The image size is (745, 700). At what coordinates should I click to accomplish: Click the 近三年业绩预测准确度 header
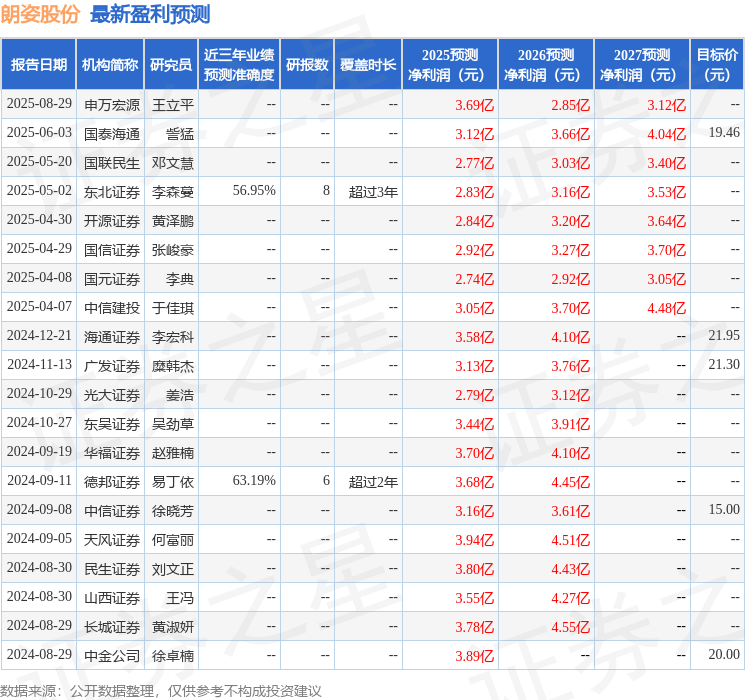coord(239,65)
